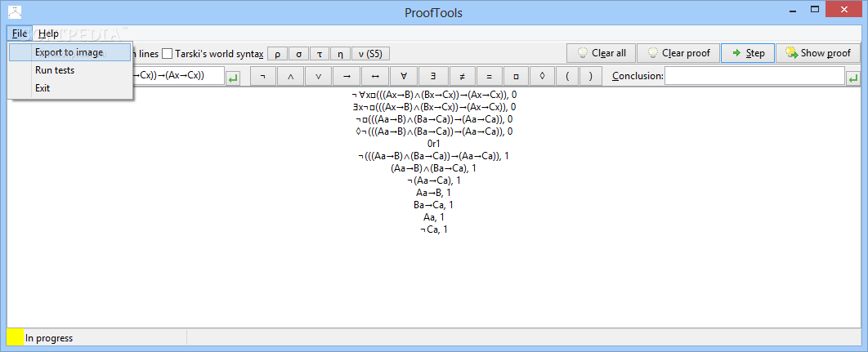Select Run tests menu entry

[70, 70]
